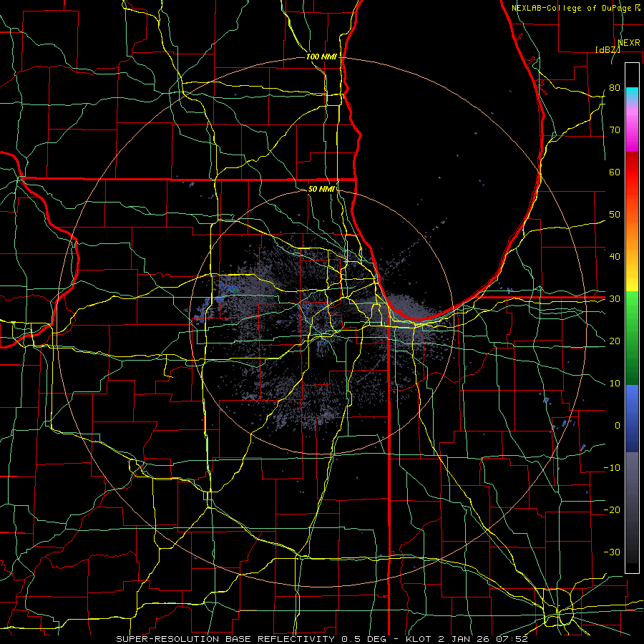Click the 0 value on the dBZ scale
The width and height of the screenshot is (644, 644).
point(618,426)
